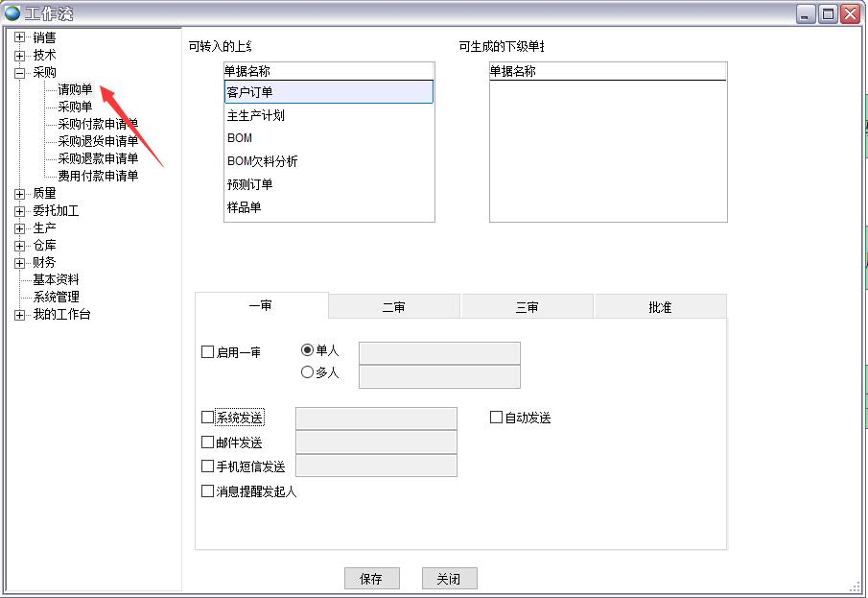Image resolution: width=868 pixels, height=598 pixels.
Task: Collapse the 采购 tree node
Action: (x=19, y=72)
